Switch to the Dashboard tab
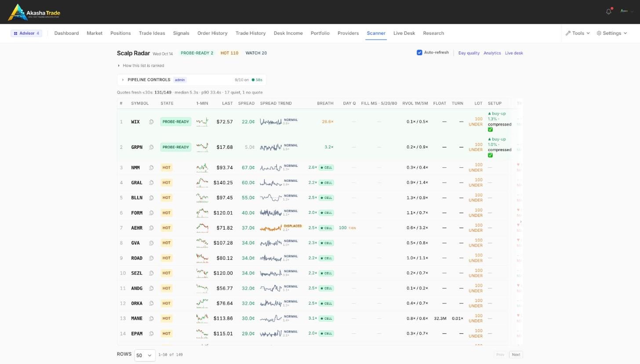 [x=66, y=33]
